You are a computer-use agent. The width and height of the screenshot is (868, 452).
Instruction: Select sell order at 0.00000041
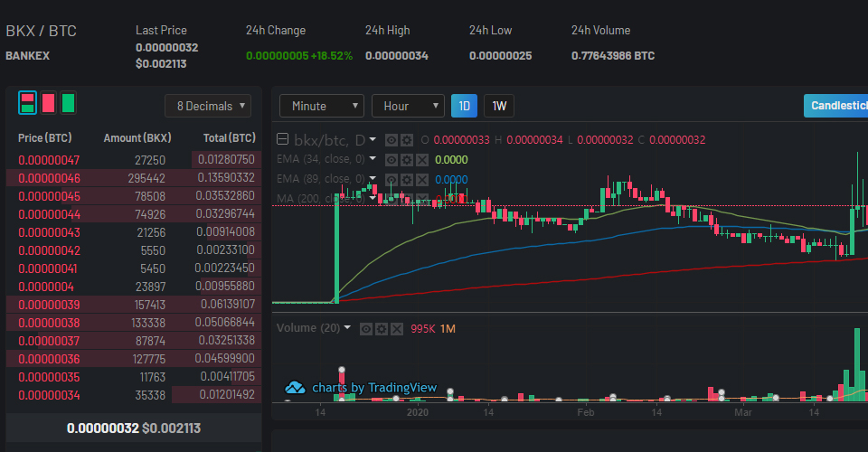click(x=134, y=268)
